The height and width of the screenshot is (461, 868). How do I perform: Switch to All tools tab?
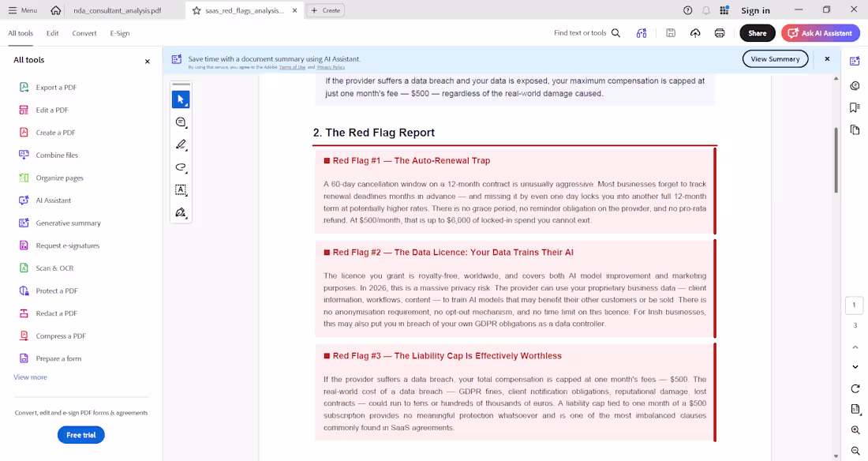(x=21, y=33)
